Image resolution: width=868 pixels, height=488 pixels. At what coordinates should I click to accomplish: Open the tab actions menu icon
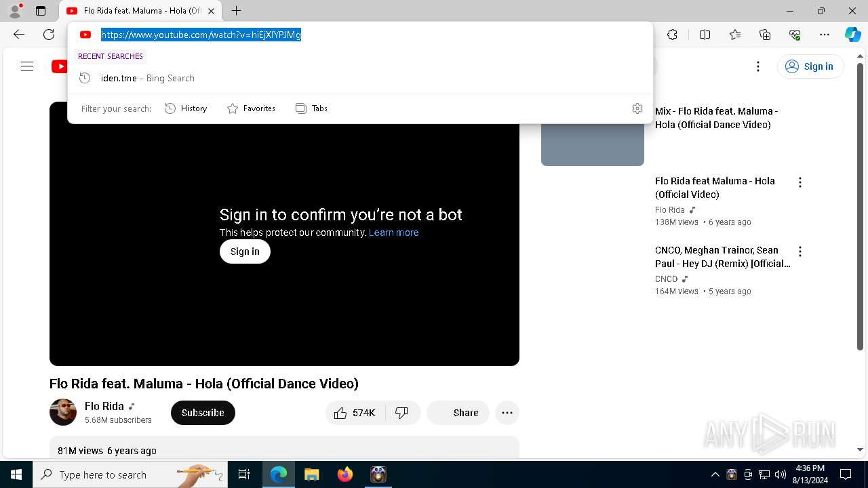41,11
